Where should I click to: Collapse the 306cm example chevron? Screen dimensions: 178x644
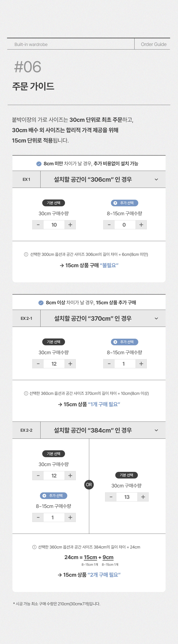point(156,180)
